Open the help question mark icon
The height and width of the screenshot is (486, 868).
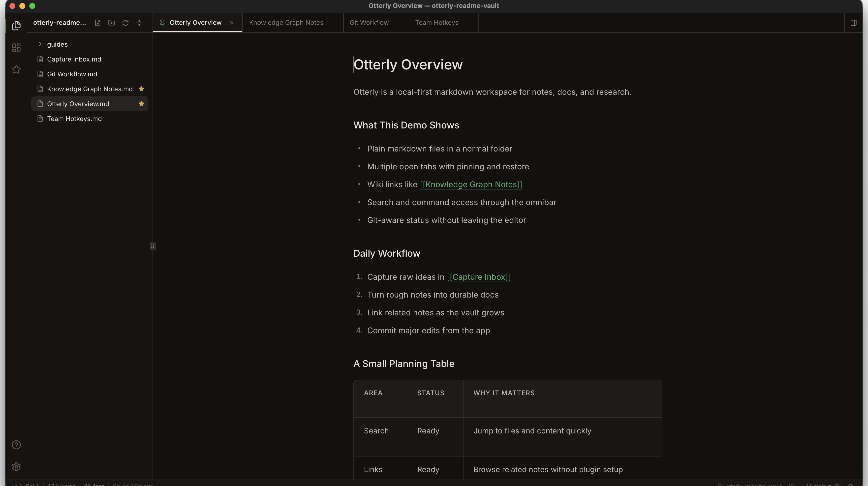(16, 445)
